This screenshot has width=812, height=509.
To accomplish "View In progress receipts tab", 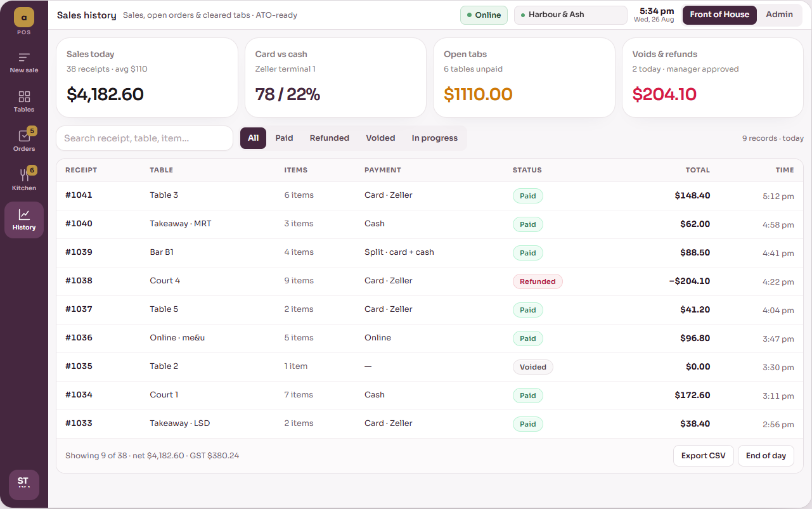I will 435,138.
